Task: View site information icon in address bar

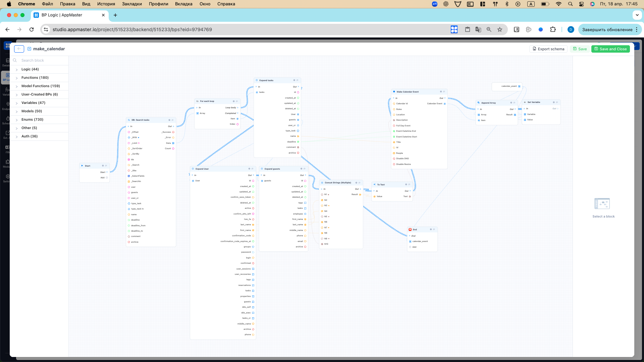Action: coord(46,29)
